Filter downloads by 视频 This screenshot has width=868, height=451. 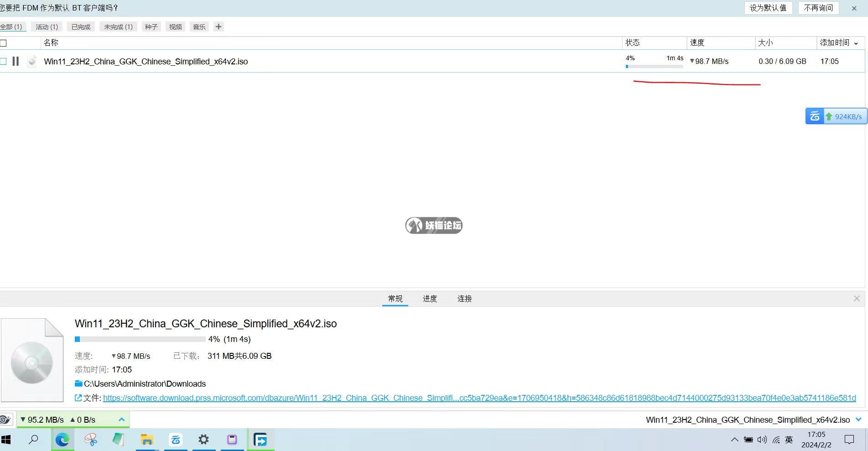(175, 27)
